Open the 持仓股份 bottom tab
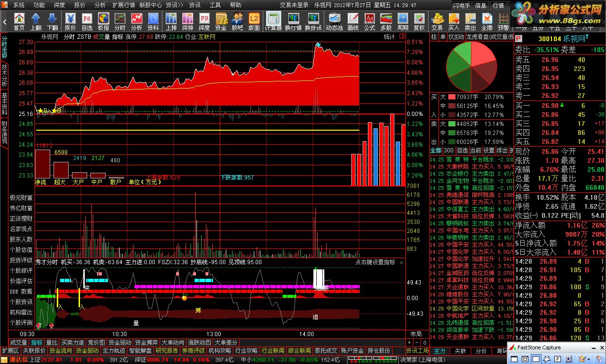This screenshot has height=364, width=606. coord(379,351)
